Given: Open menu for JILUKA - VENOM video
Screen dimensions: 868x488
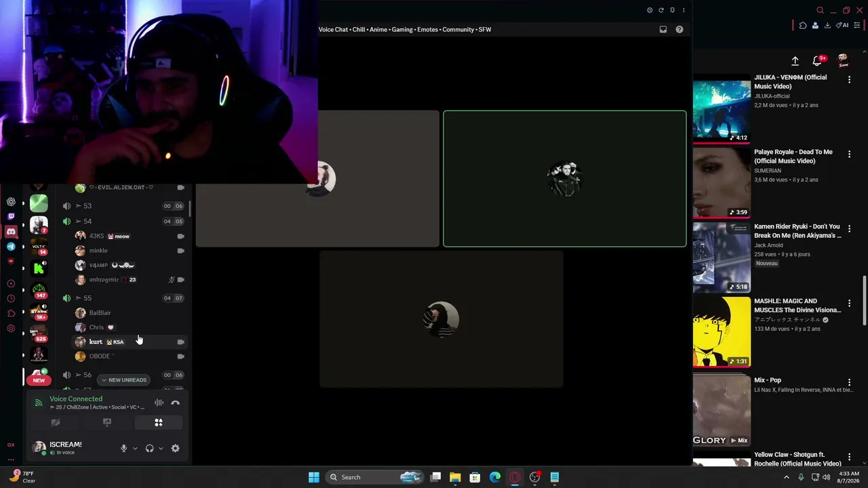Looking at the screenshot, I should 849,80.
